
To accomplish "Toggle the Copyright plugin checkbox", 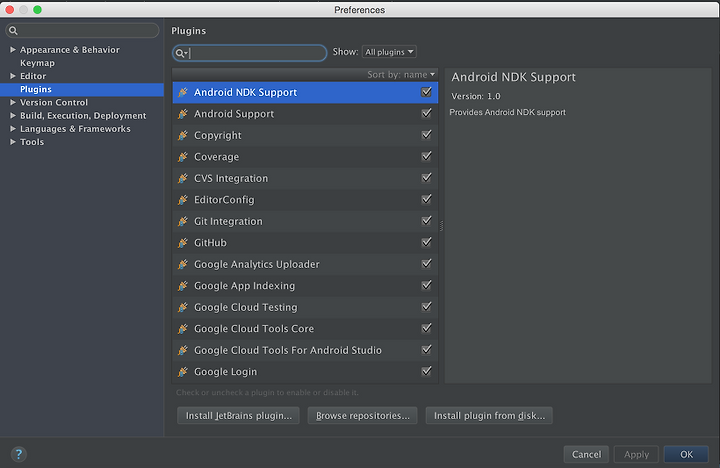I will coord(427,135).
